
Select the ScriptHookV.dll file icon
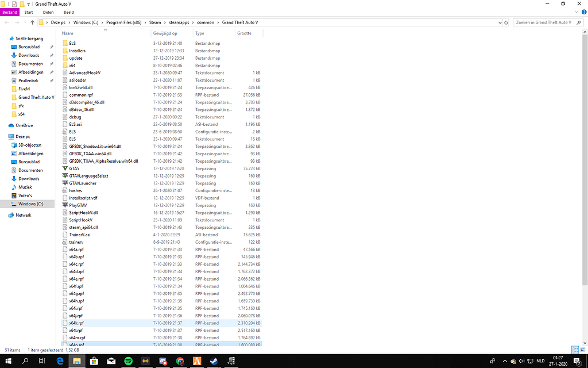[65, 213]
